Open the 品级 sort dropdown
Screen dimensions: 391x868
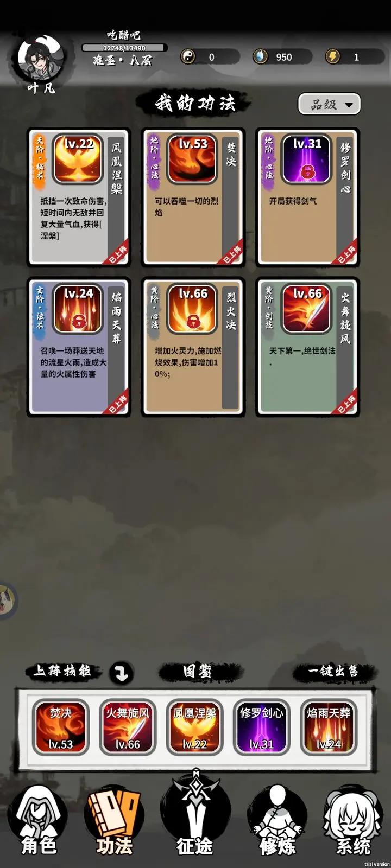(x=329, y=104)
